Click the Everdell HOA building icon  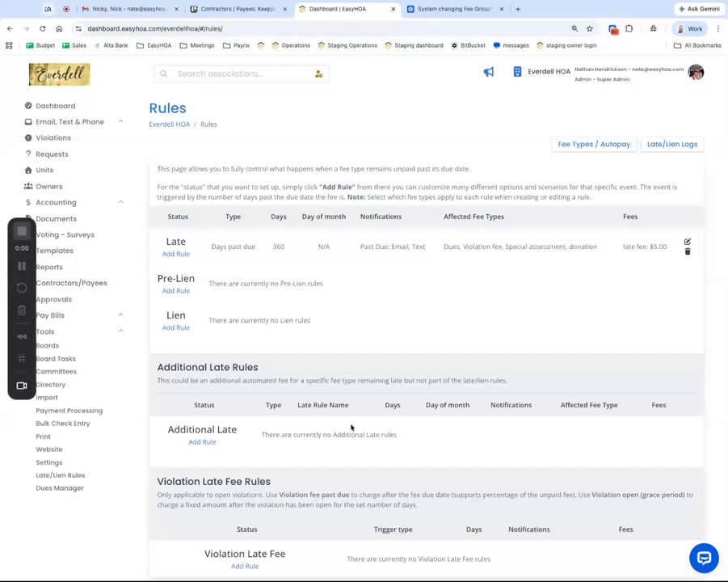pyautogui.click(x=517, y=71)
